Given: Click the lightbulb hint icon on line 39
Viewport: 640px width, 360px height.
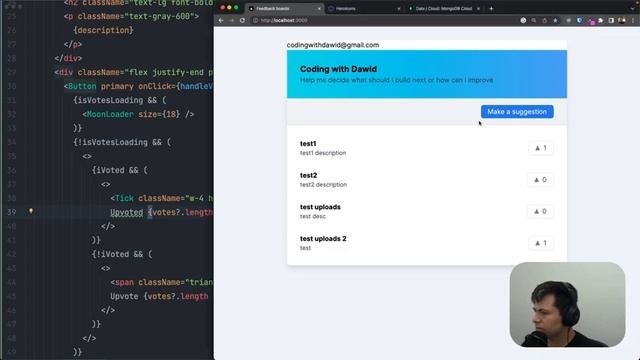Looking at the screenshot, I should pos(31,211).
